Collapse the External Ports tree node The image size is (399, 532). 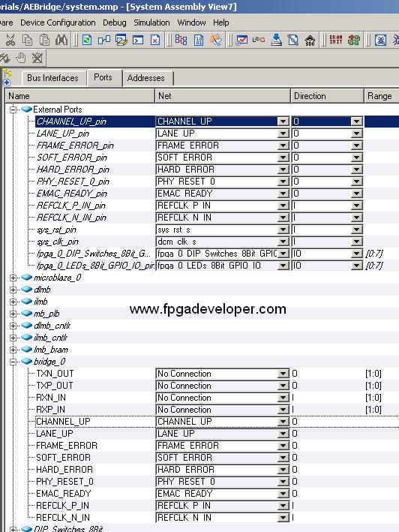coord(13,110)
